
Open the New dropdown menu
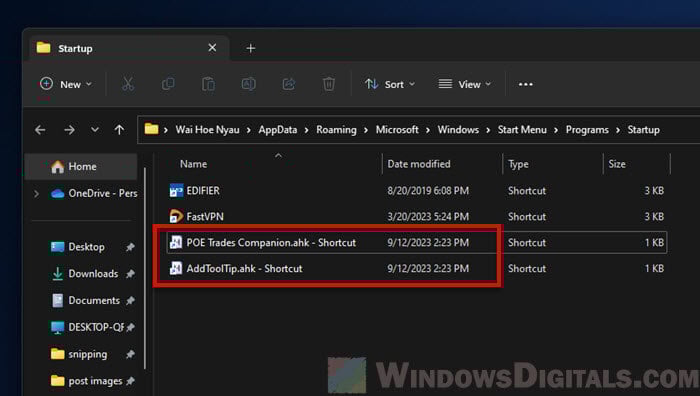66,84
